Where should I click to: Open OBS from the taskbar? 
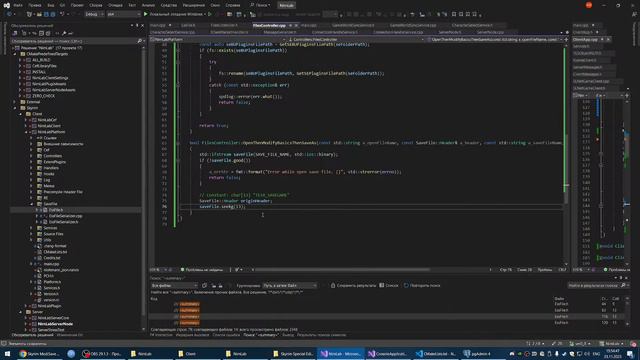[x=102, y=353]
